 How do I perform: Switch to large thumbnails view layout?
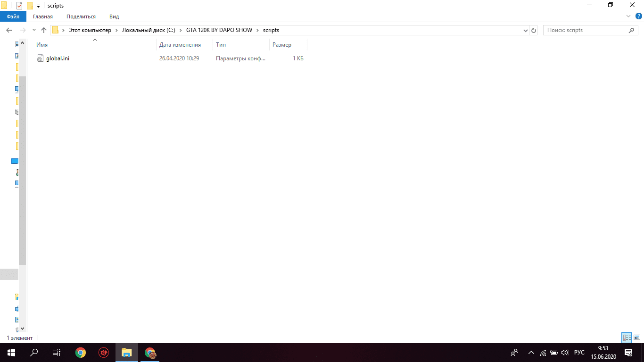637,337
